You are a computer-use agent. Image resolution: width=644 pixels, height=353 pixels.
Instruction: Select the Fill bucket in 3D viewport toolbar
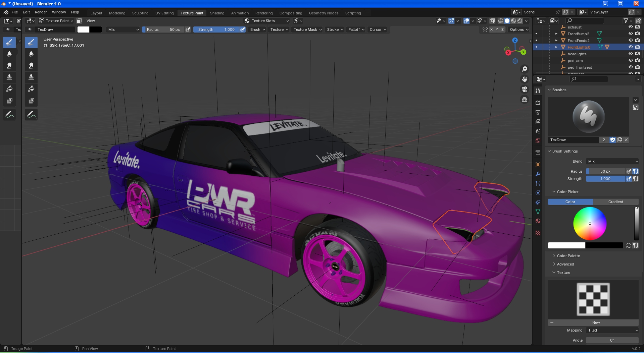click(31, 89)
